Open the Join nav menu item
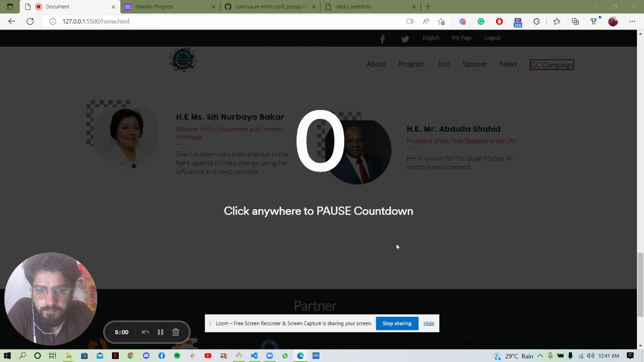The image size is (644, 362). click(x=443, y=64)
